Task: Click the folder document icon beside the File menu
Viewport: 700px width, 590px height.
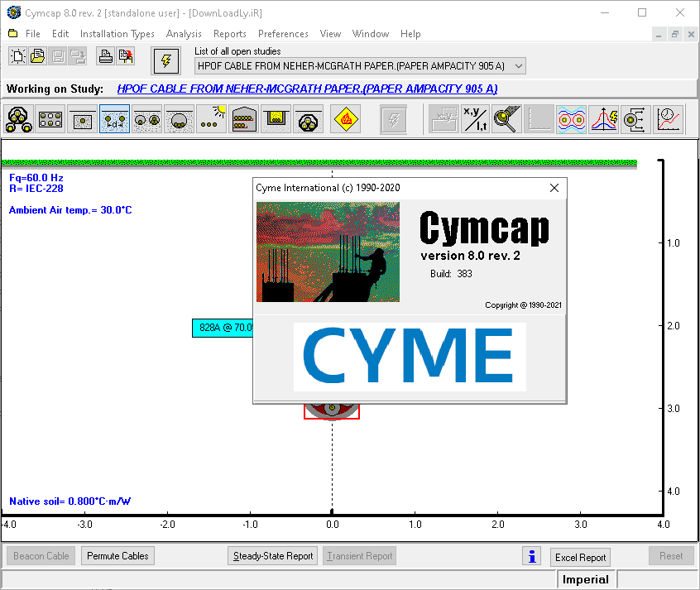Action: [x=13, y=33]
